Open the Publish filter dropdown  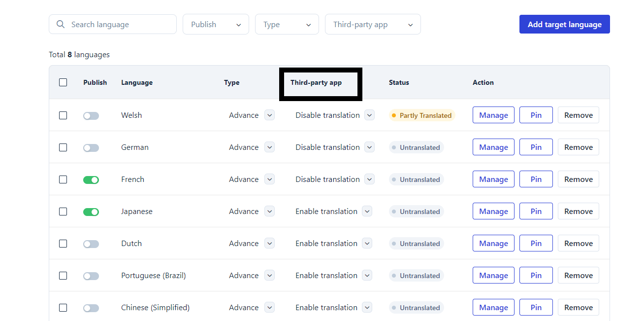[x=216, y=24]
